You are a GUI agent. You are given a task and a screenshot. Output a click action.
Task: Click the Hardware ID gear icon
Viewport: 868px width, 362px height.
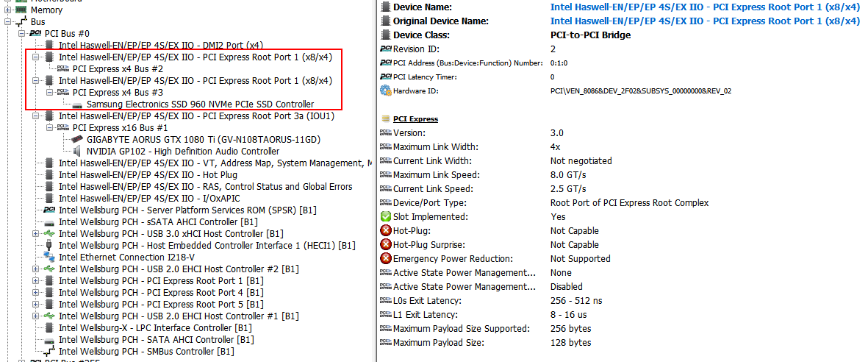tap(385, 91)
